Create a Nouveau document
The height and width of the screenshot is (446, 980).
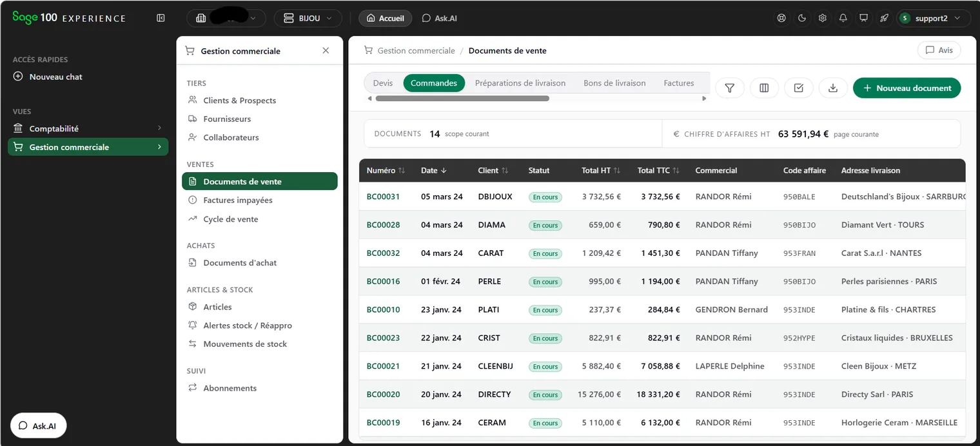906,88
